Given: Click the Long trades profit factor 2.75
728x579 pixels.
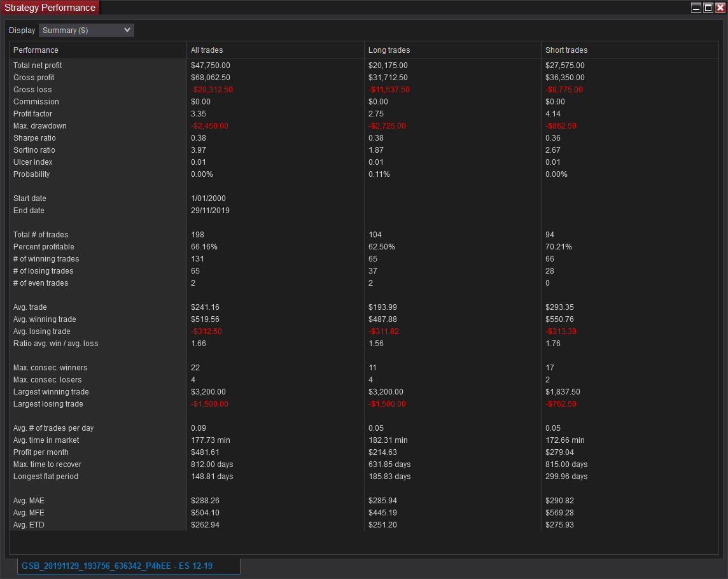Looking at the screenshot, I should (x=376, y=114).
